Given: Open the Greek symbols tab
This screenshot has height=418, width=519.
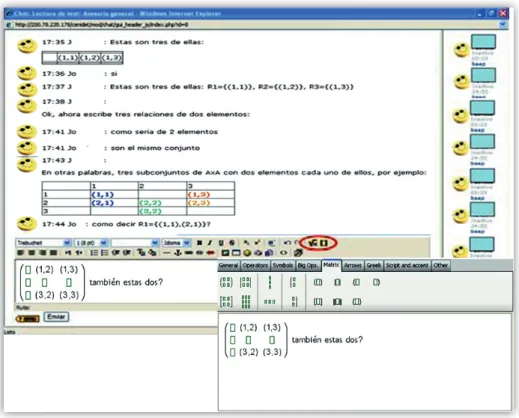Looking at the screenshot, I should click(x=374, y=266).
